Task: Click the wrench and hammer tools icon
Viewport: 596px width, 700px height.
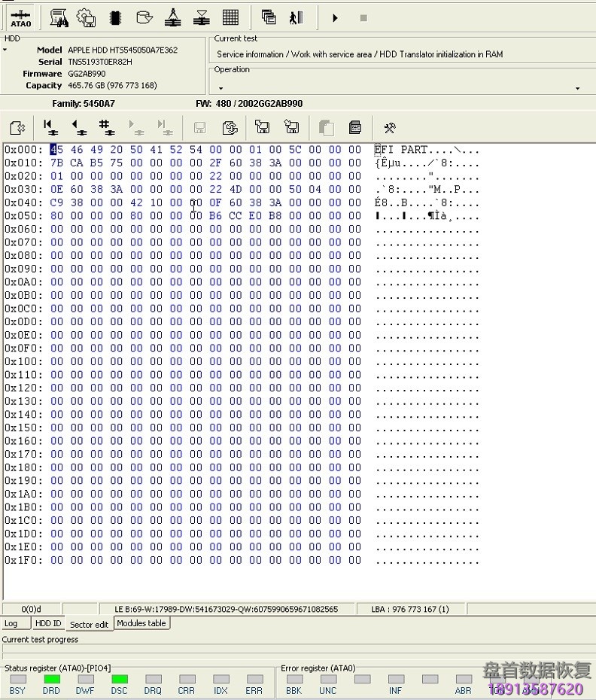Action: [389, 128]
